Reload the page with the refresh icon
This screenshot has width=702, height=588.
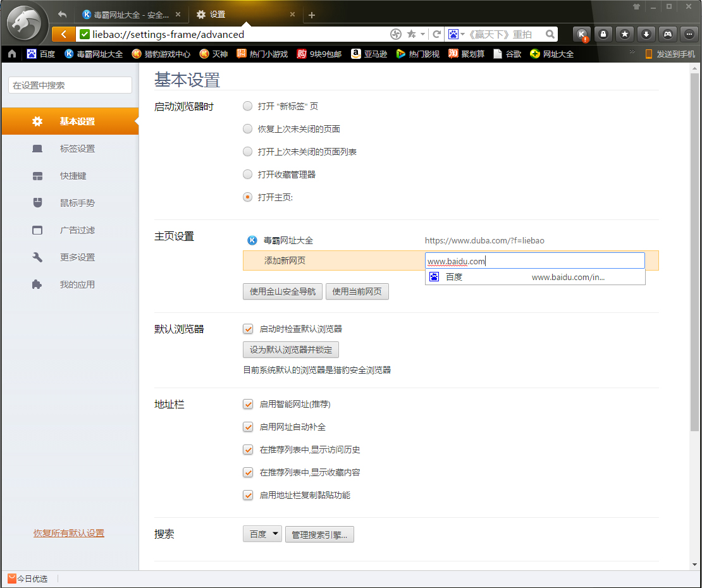click(x=436, y=34)
